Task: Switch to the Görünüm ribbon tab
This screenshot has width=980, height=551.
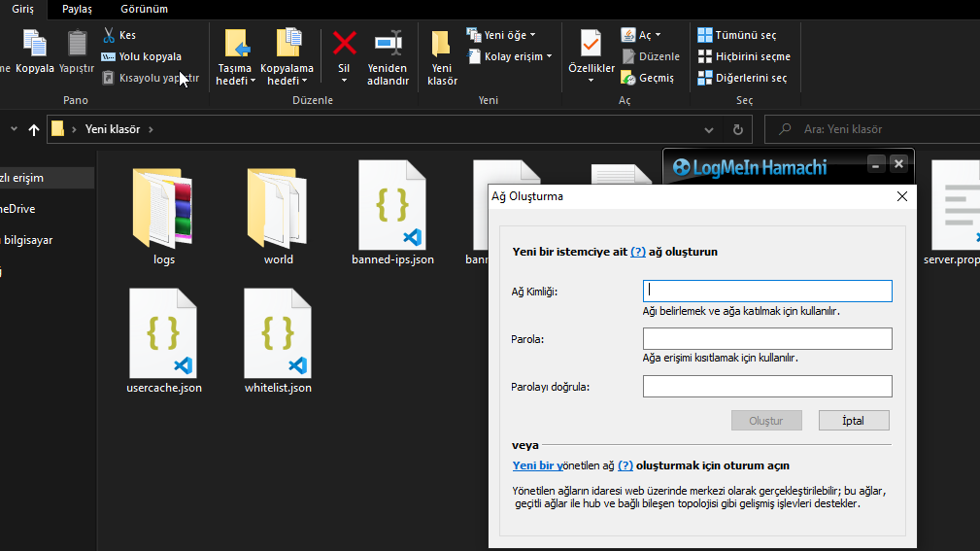Action: click(145, 9)
